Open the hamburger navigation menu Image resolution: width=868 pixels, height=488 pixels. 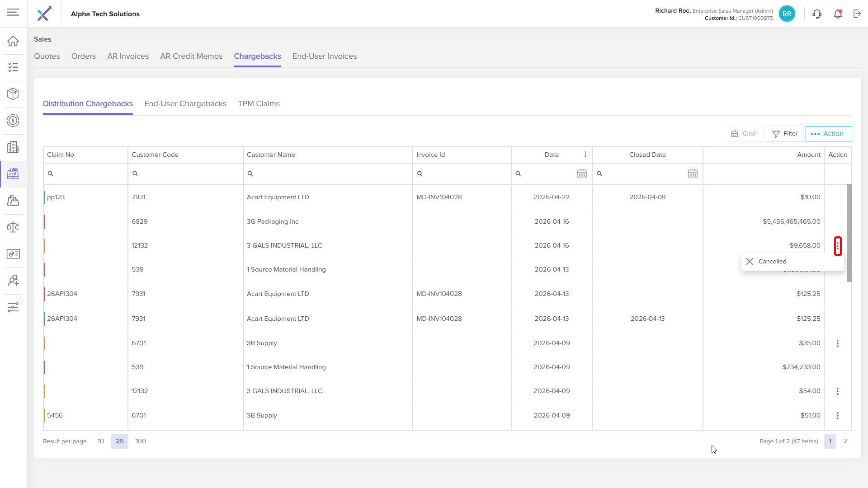tap(13, 13)
